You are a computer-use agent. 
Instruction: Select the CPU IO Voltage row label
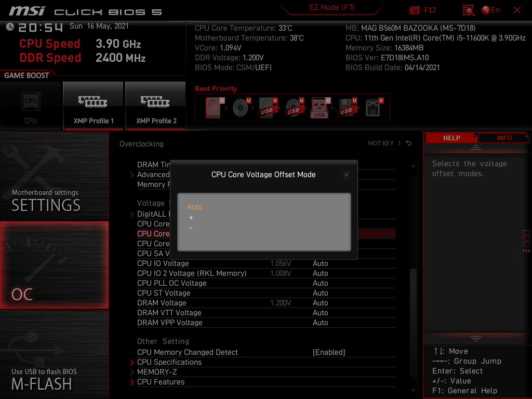tap(163, 263)
